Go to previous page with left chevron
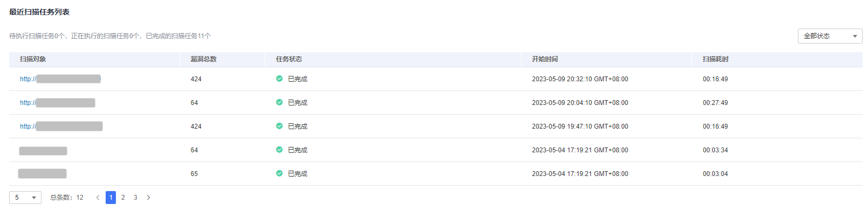The width and height of the screenshot is (868, 211). click(98, 198)
